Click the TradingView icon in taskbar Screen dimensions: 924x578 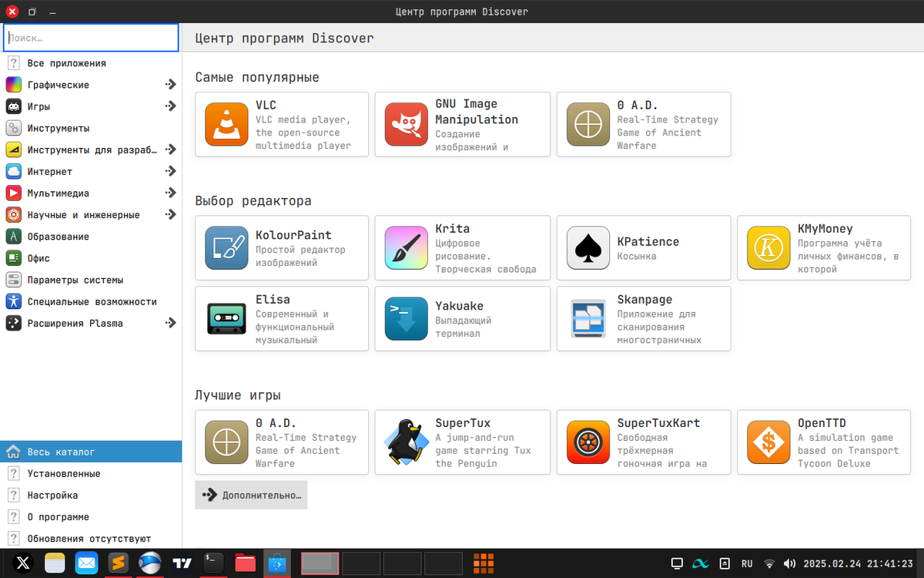(182, 563)
